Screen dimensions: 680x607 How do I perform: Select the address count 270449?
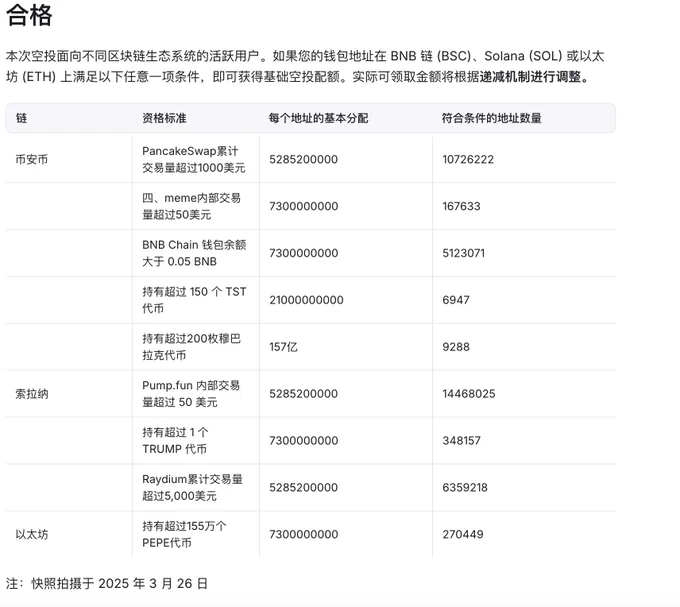coord(463,534)
